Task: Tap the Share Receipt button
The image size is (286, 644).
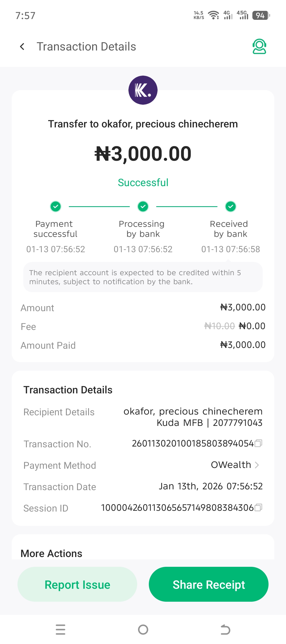Action: tap(209, 585)
